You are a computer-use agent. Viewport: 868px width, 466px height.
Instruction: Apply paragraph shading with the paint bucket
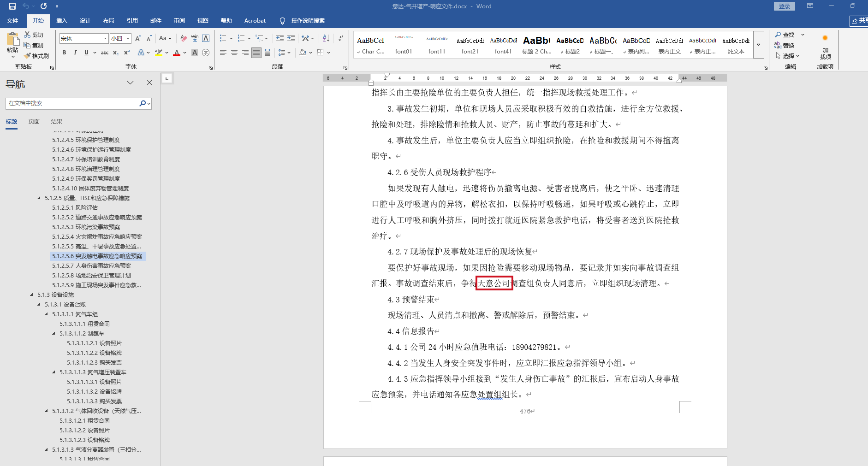(303, 53)
